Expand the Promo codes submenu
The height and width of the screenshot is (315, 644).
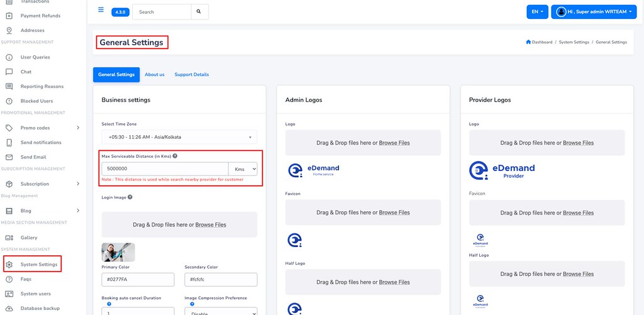coord(78,128)
